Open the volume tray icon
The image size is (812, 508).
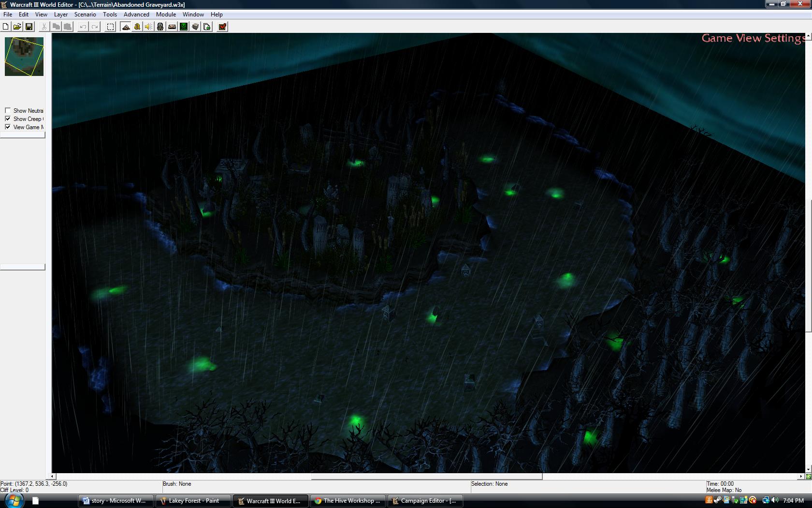pos(775,500)
